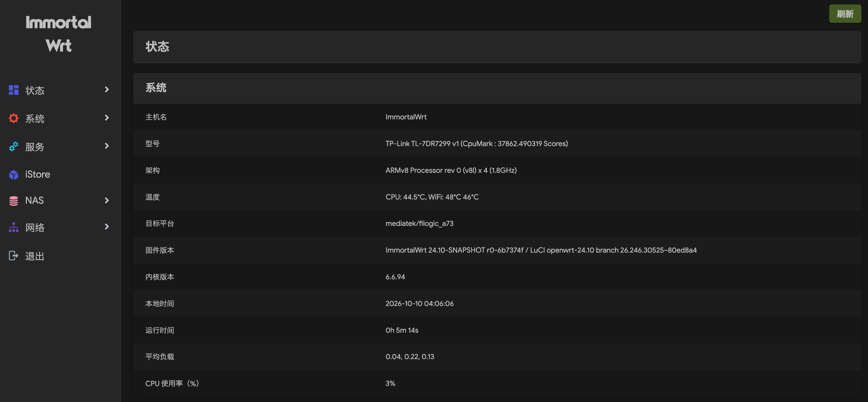The image size is (868, 402).
Task: Click the local time 2026-10-10 04:06:06
Action: coord(420,303)
